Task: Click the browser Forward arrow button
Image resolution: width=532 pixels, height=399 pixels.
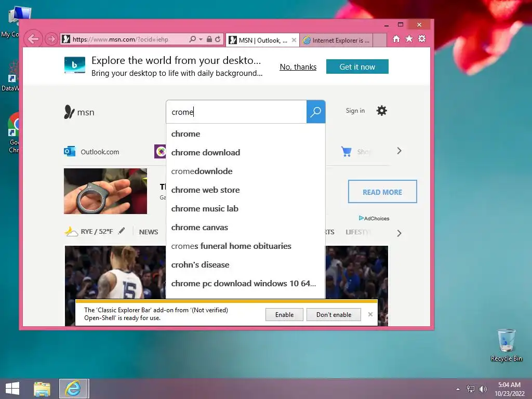Action: (51, 39)
